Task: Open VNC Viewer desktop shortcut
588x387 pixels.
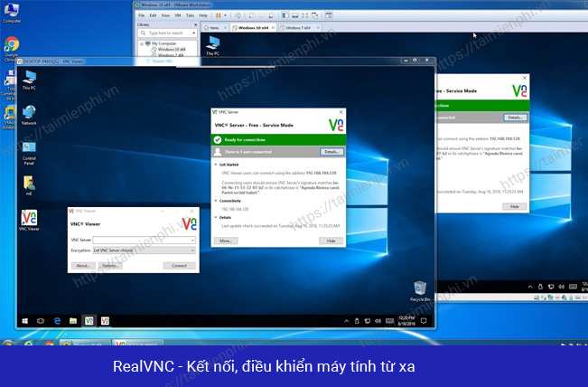Action: pyautogui.click(x=29, y=220)
